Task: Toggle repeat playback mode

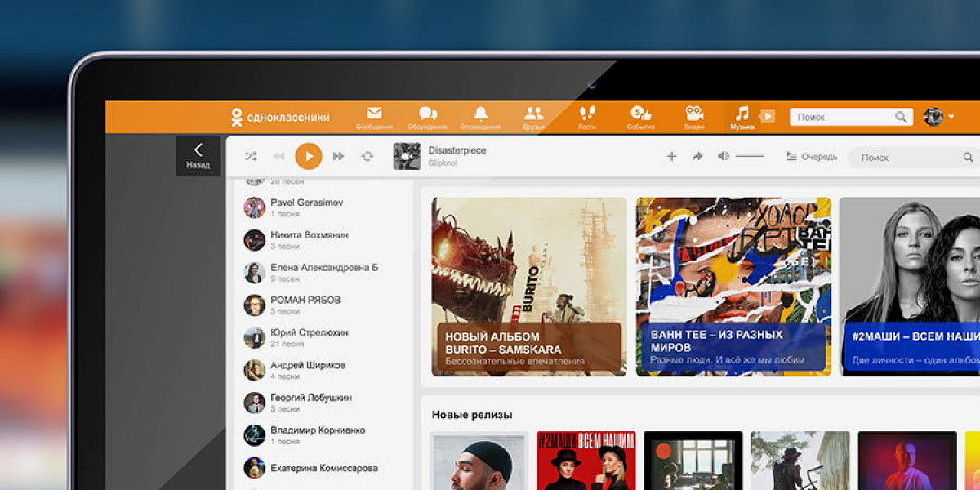Action: (367, 156)
